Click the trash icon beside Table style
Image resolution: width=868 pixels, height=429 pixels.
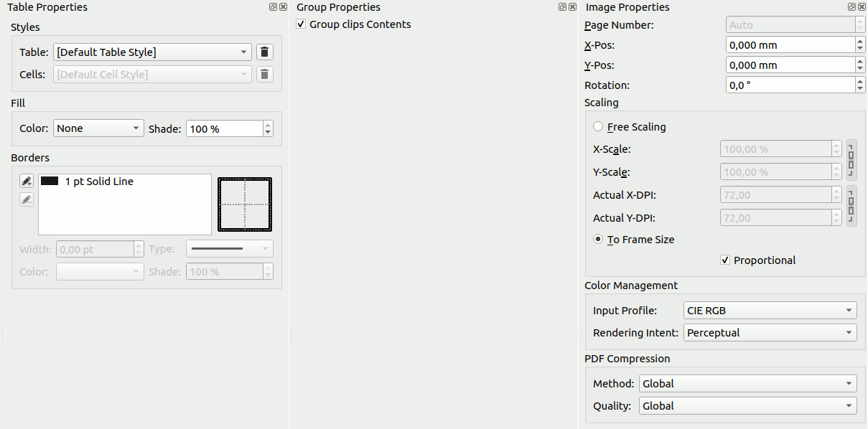265,52
